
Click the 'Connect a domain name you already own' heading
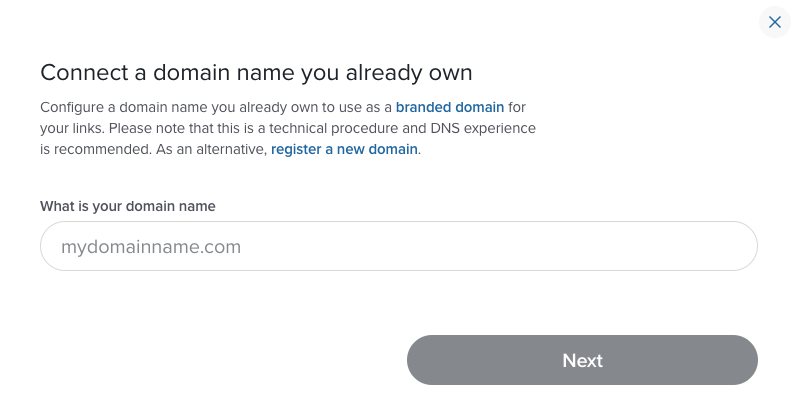click(x=256, y=72)
